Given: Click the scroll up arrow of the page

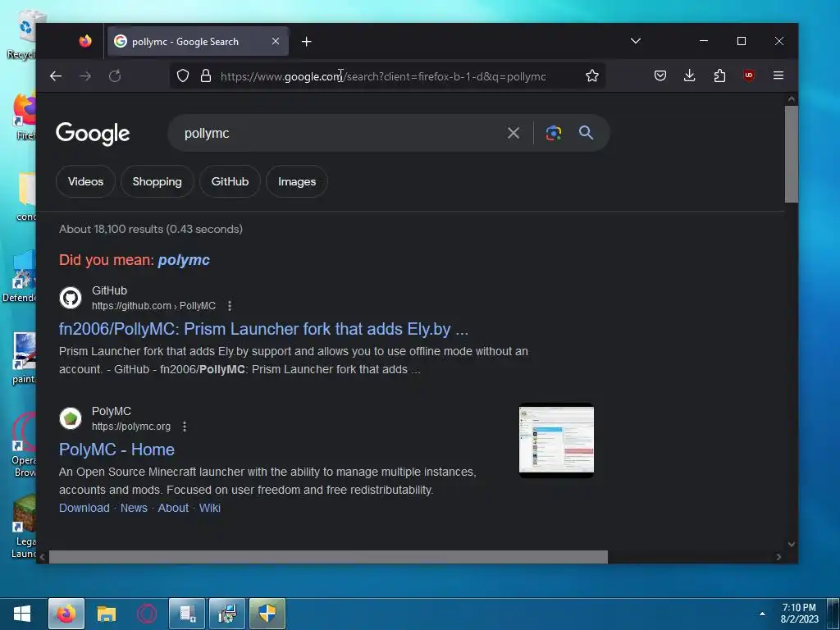Looking at the screenshot, I should pos(792,99).
